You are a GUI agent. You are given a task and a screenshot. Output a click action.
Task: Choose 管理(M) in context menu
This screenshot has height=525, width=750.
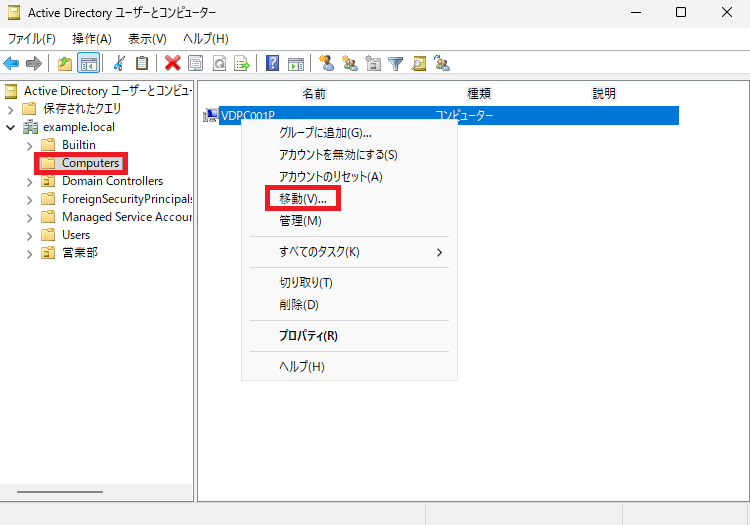pyautogui.click(x=300, y=221)
